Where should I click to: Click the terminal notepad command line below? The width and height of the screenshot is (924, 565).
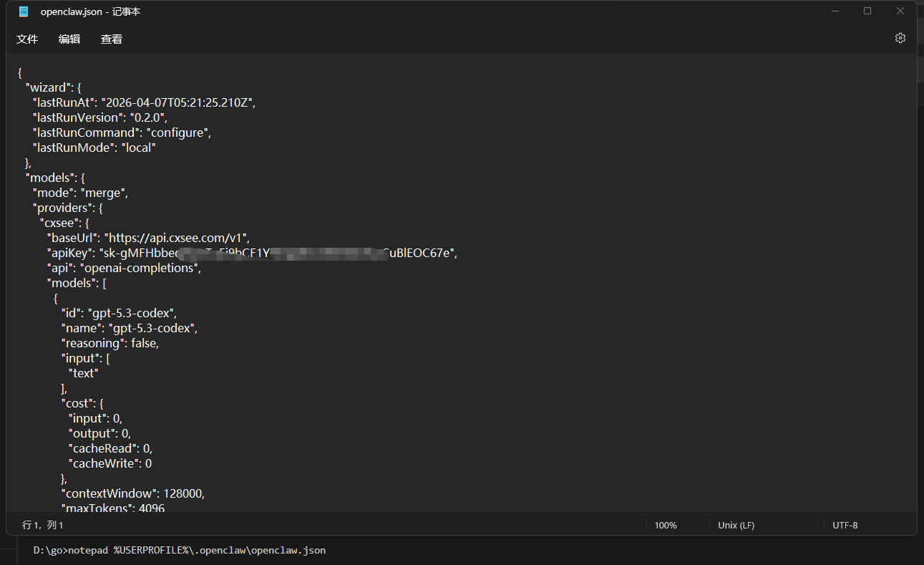click(x=180, y=551)
